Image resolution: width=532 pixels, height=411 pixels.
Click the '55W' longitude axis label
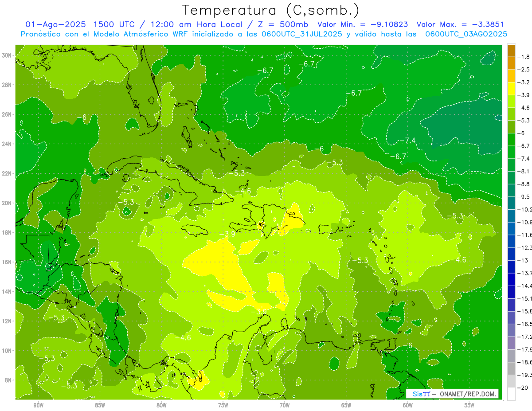point(469,405)
